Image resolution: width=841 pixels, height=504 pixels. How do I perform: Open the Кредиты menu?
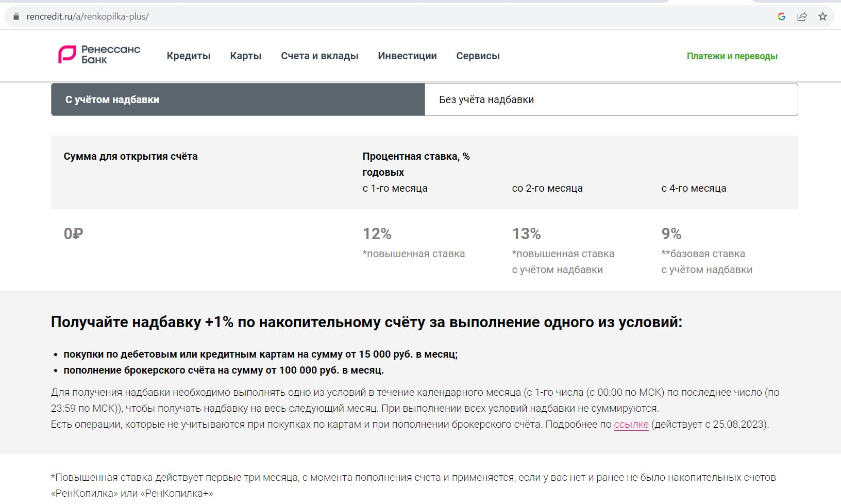click(x=189, y=56)
